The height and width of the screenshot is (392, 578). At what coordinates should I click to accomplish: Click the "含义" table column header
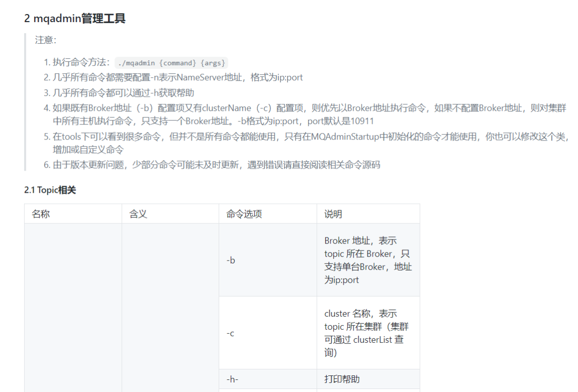click(x=138, y=214)
